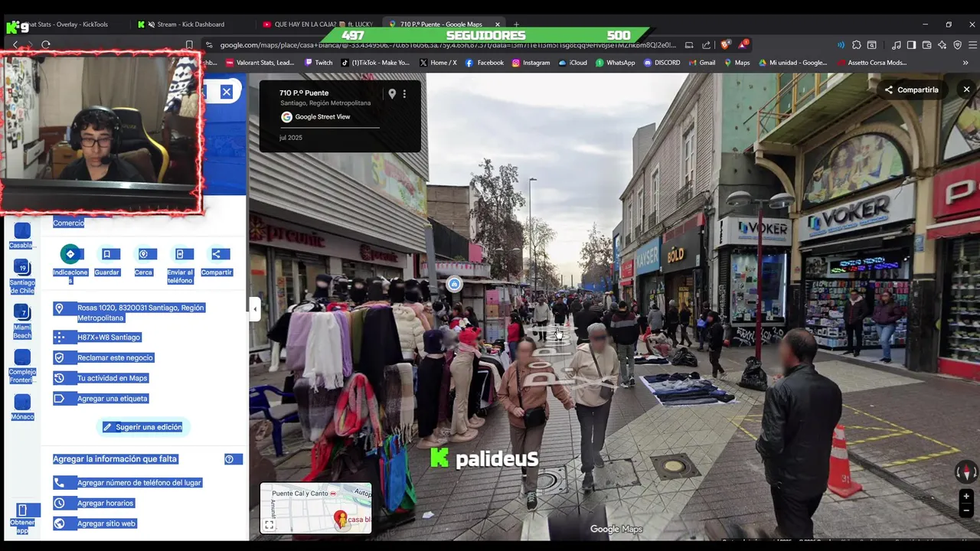The height and width of the screenshot is (551, 980).
Task: Open the Leo AI sparkle icon
Action: (x=942, y=45)
